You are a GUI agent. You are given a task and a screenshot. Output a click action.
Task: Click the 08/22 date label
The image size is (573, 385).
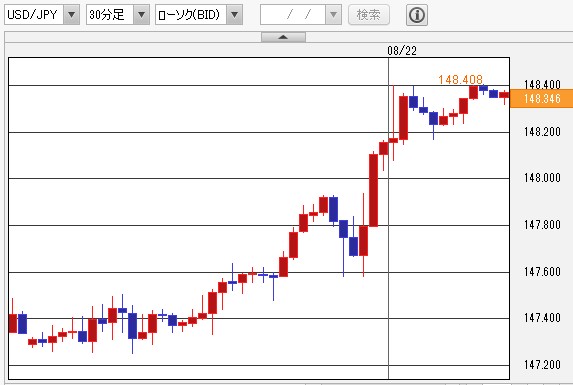(402, 50)
